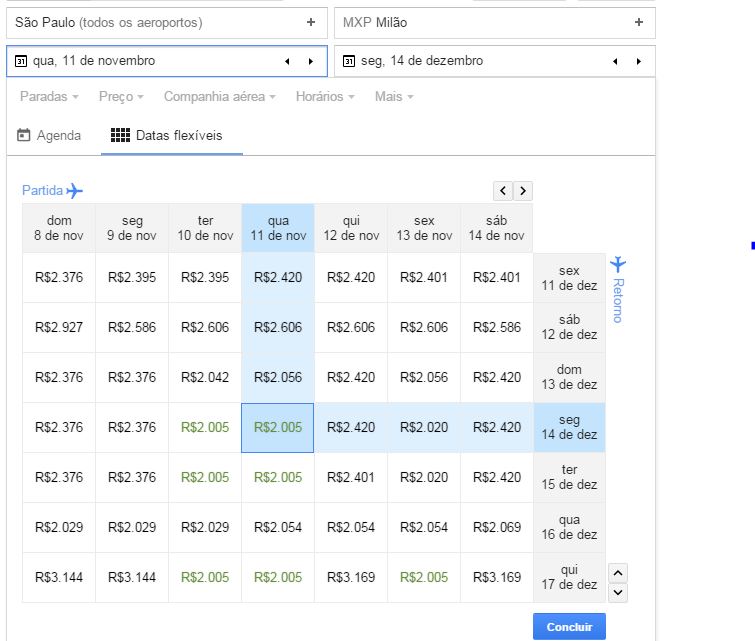Show earlier departure dates in grid
This screenshot has width=755, height=641.
click(x=502, y=190)
